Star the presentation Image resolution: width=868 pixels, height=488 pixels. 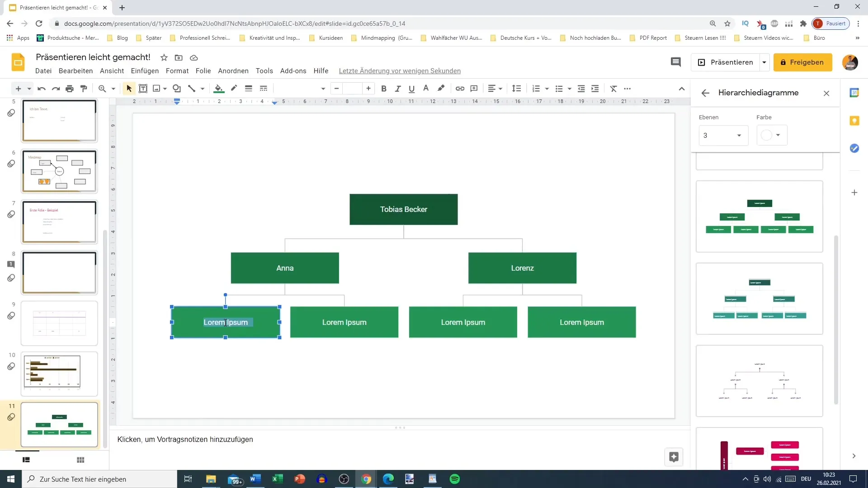[164, 57]
